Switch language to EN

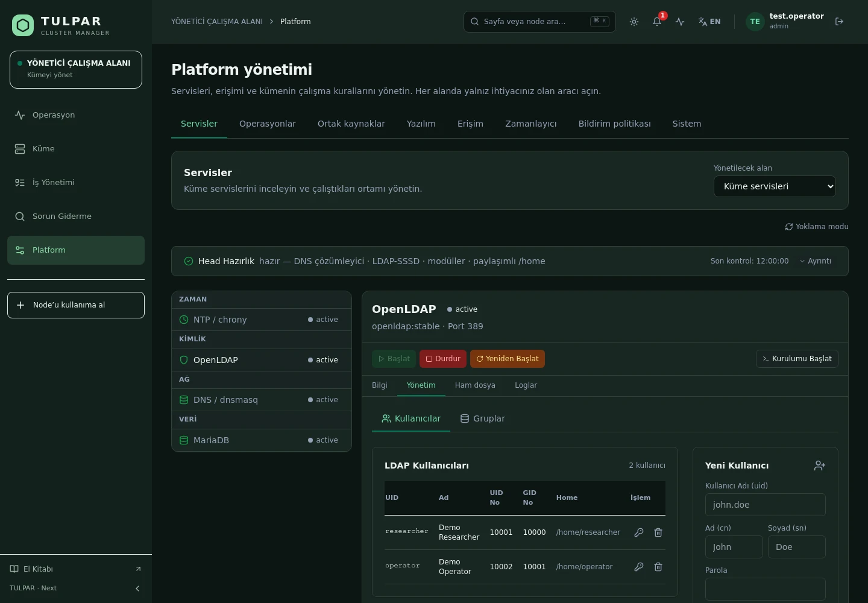pos(709,22)
